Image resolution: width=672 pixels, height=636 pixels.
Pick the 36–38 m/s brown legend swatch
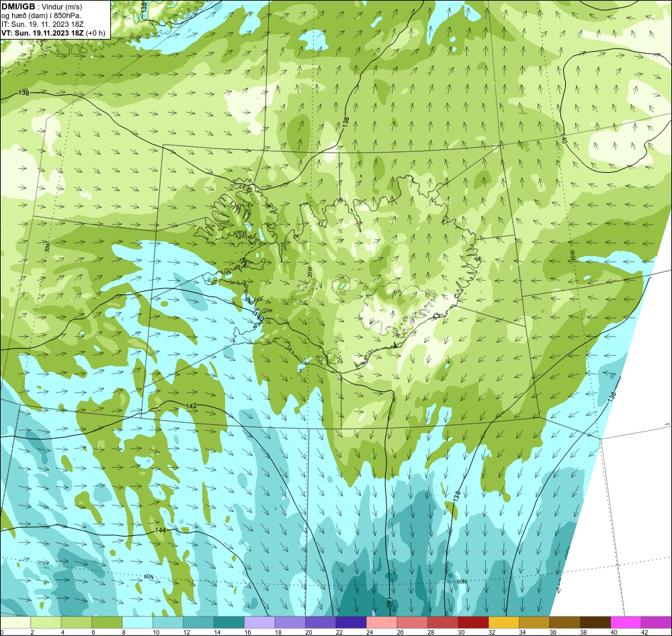coord(565,622)
